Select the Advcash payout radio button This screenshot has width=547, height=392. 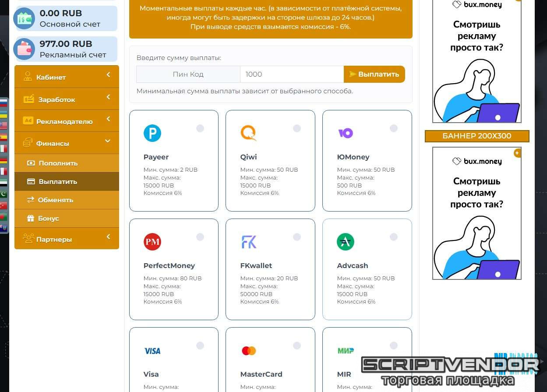[394, 237]
